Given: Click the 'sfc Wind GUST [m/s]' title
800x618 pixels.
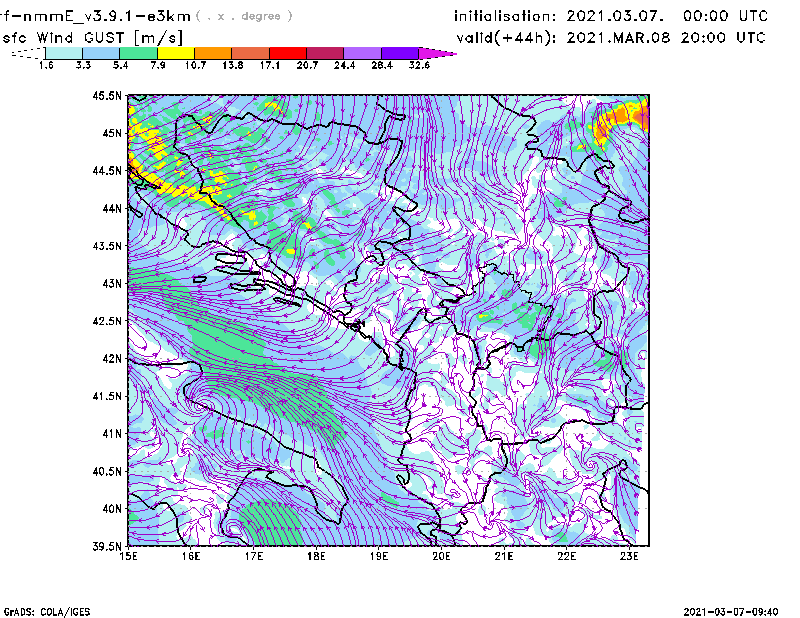Looking at the screenshot, I should [x=92, y=38].
